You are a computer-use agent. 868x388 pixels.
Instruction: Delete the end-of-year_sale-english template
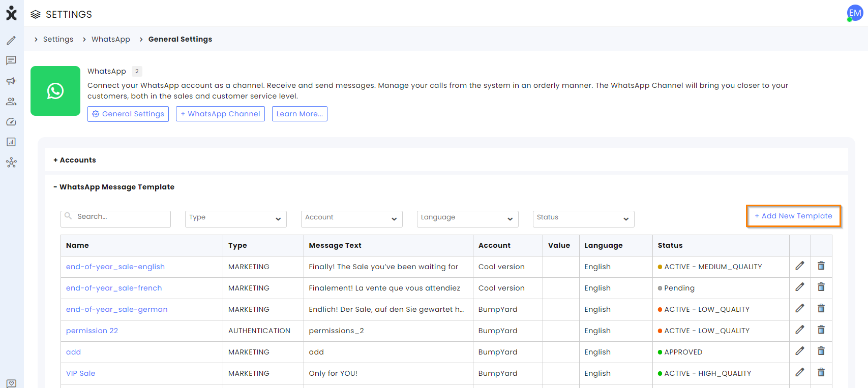coord(821,266)
